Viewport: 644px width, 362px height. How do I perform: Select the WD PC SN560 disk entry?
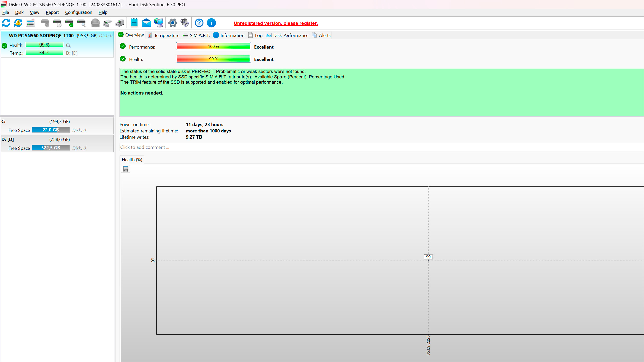(x=57, y=44)
